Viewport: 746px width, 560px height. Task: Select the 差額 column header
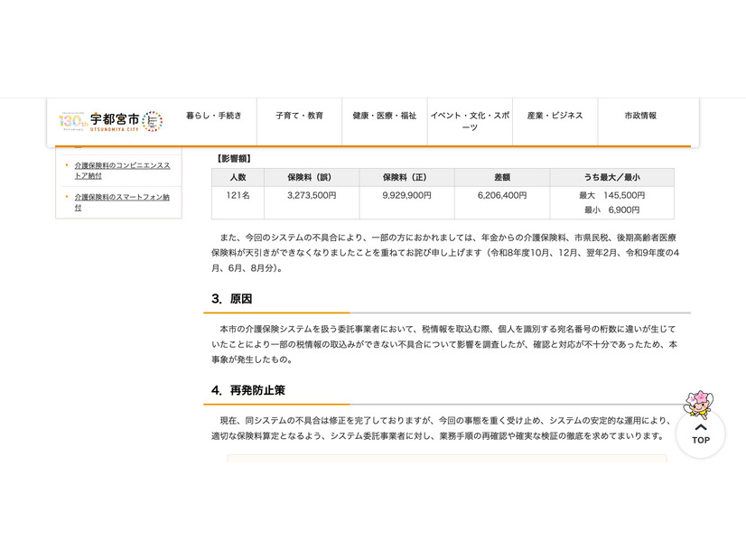pos(502,177)
